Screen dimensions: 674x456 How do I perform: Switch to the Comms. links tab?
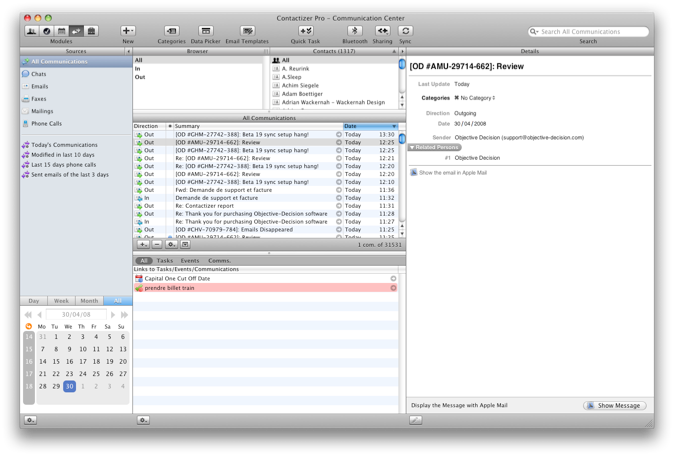tap(220, 261)
